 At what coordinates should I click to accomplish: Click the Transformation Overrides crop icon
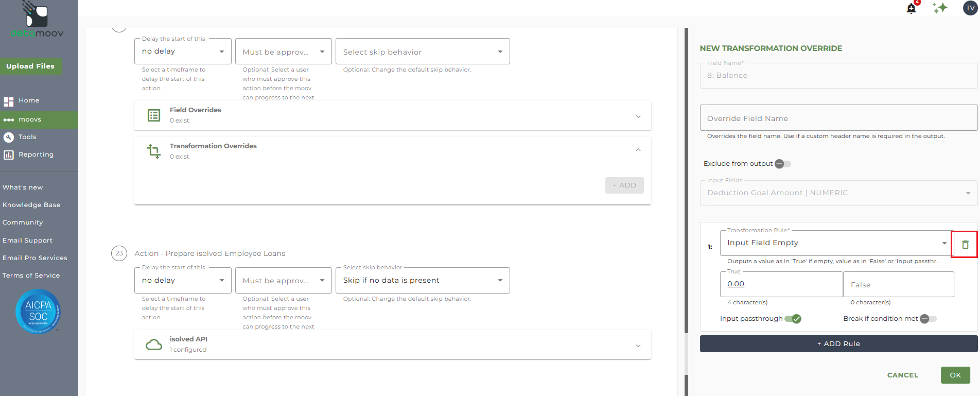pos(154,151)
